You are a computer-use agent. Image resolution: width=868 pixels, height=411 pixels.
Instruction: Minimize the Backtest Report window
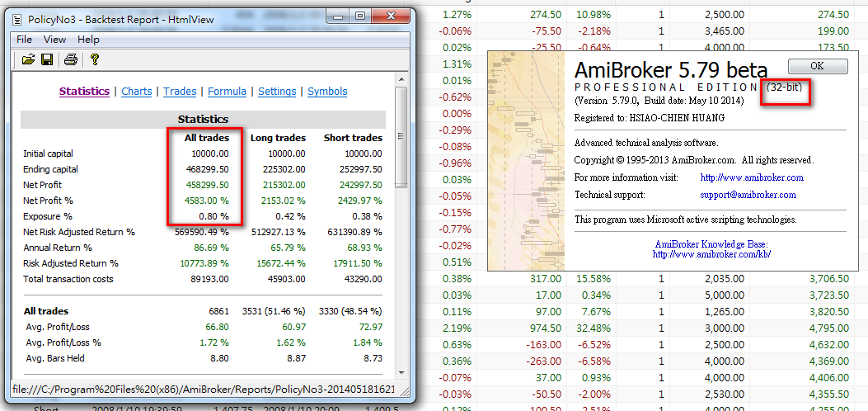click(x=339, y=17)
